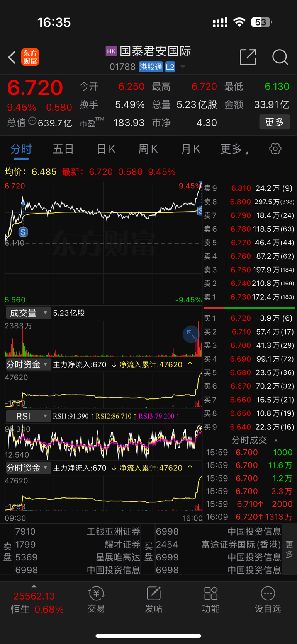Tap the RSI indicator chart

click(x=103, y=442)
